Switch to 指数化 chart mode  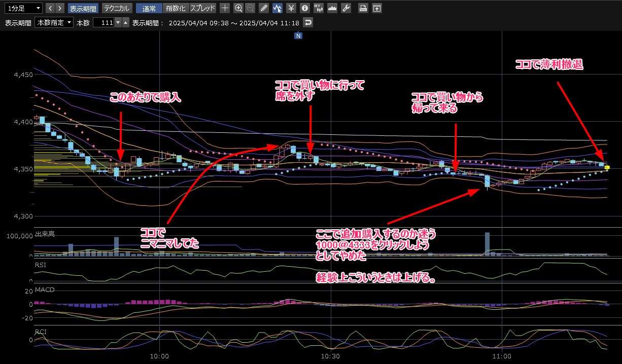(176, 8)
